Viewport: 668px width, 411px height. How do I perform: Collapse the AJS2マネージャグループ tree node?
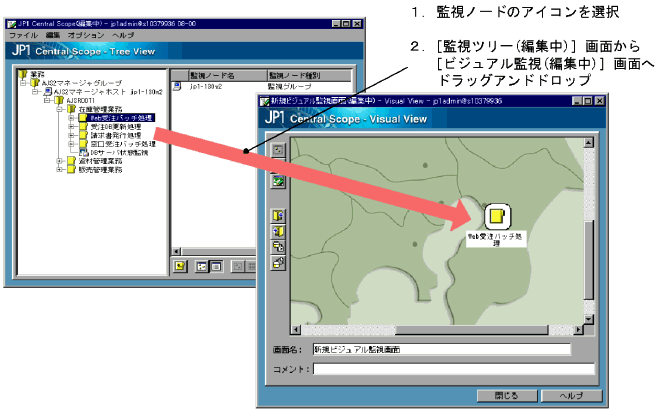point(24,83)
